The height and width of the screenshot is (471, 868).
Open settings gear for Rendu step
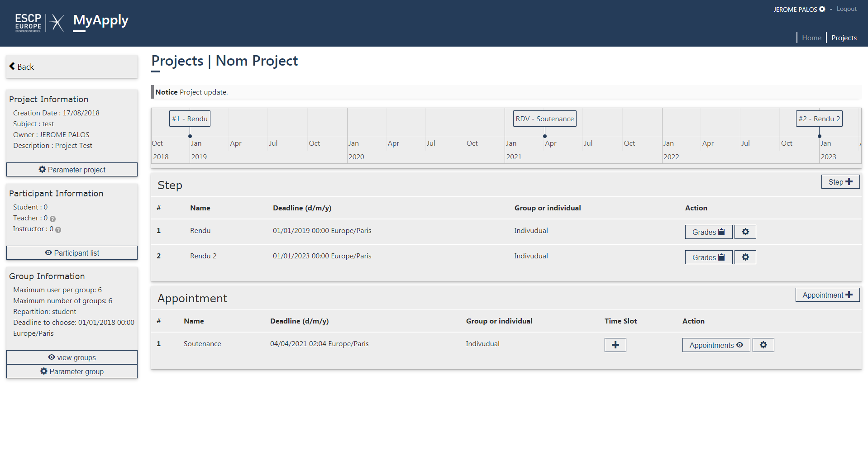745,232
